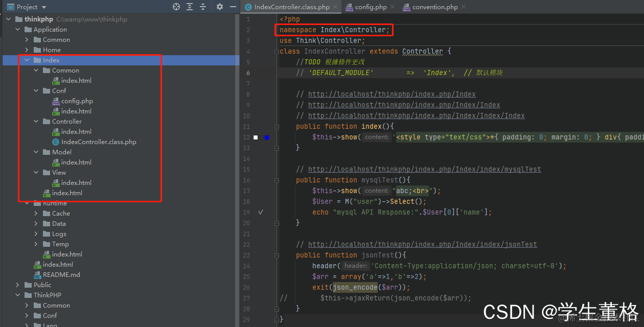The image size is (644, 327).
Task: Click class icon beside IndexController.class.php in tree
Action: tap(56, 142)
